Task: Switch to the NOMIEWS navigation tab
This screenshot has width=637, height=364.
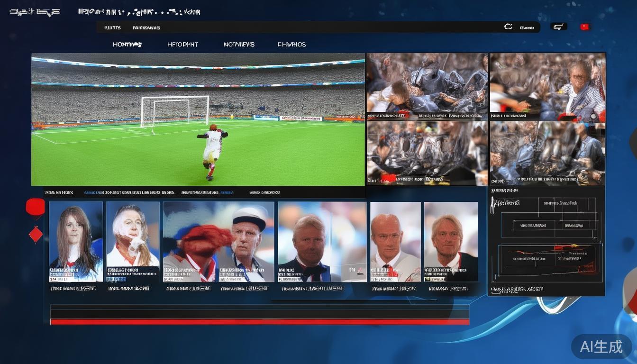Action: pos(239,45)
